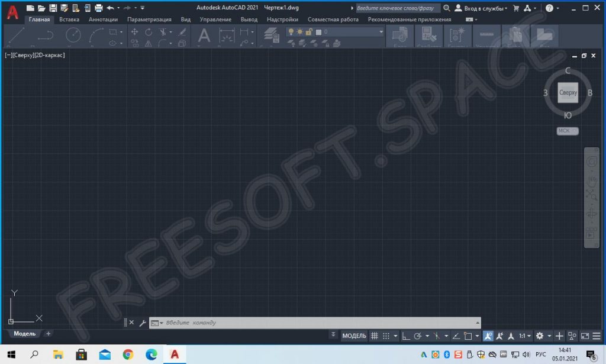Screen dimensions: 606x364
Task: Select the Mirror tool
Action: click(x=149, y=44)
